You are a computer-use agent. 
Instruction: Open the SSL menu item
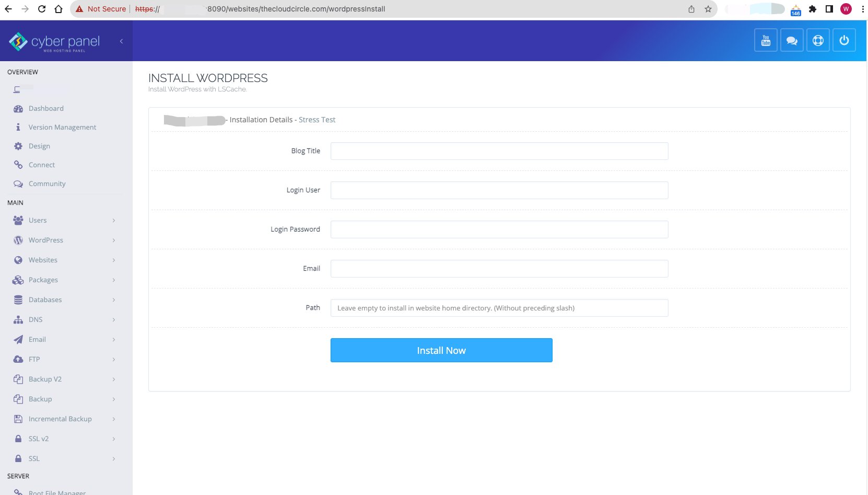pyautogui.click(x=34, y=459)
